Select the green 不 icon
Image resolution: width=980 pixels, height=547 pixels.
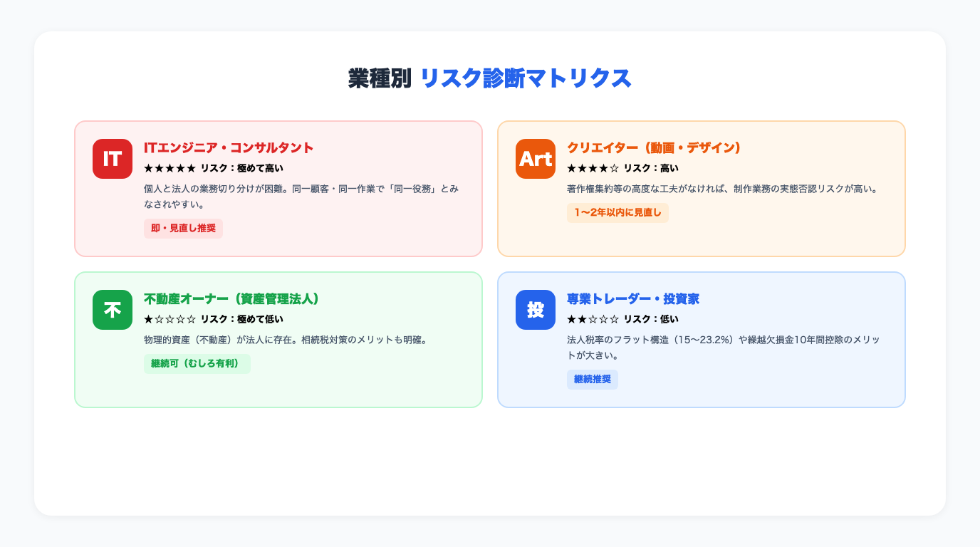point(112,310)
